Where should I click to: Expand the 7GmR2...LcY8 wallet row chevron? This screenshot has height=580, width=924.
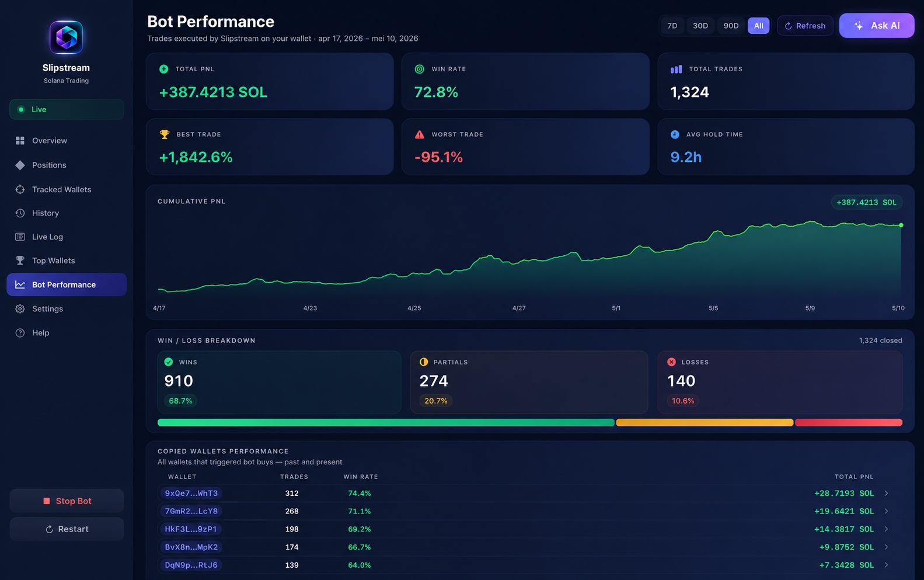click(x=886, y=511)
